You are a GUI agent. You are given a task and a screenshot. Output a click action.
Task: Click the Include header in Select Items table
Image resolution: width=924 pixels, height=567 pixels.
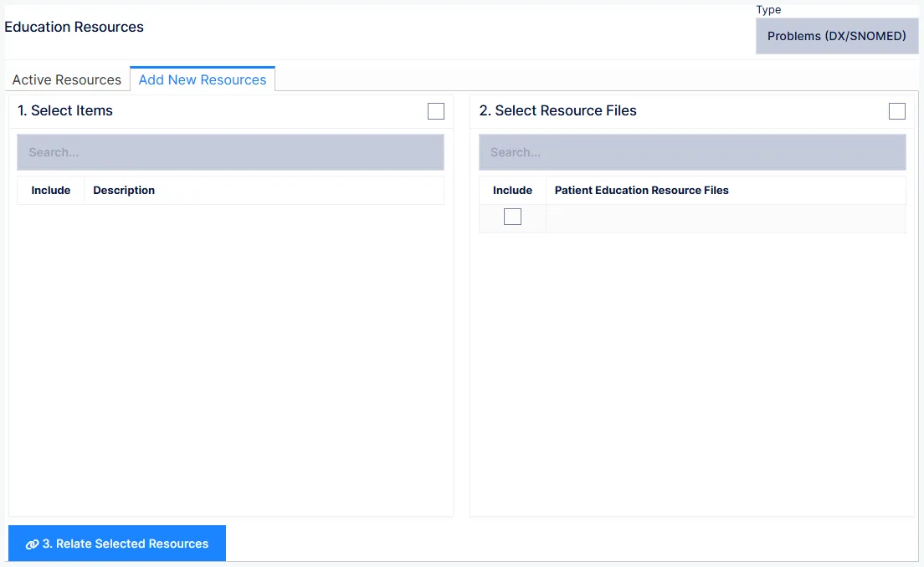pos(51,190)
